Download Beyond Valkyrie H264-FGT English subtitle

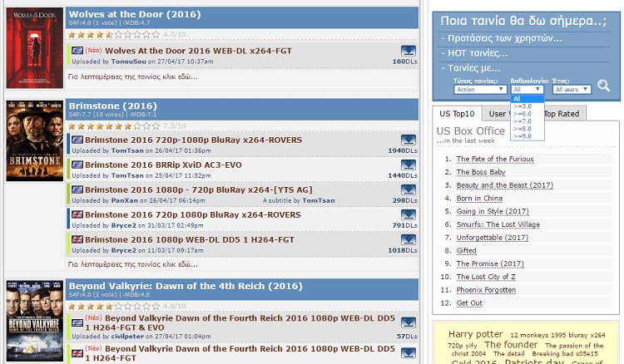coord(409,353)
